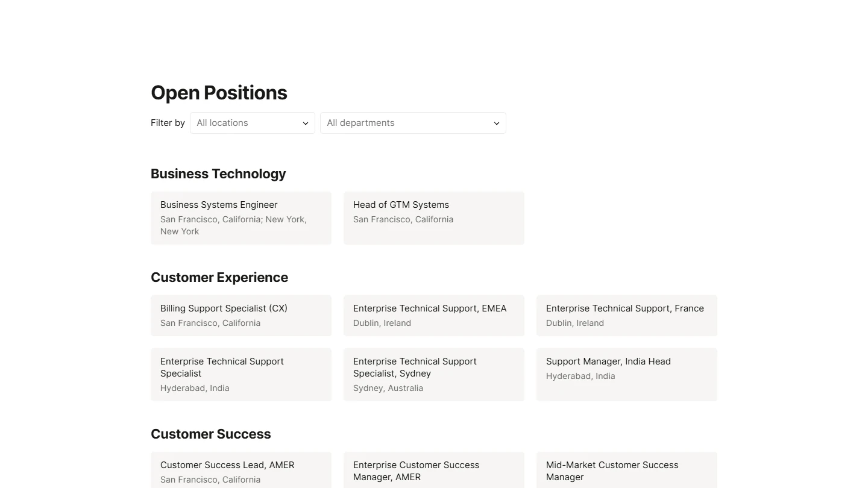The width and height of the screenshot is (868, 488).
Task: View Enterprise Technical Support, France job
Action: point(626,315)
